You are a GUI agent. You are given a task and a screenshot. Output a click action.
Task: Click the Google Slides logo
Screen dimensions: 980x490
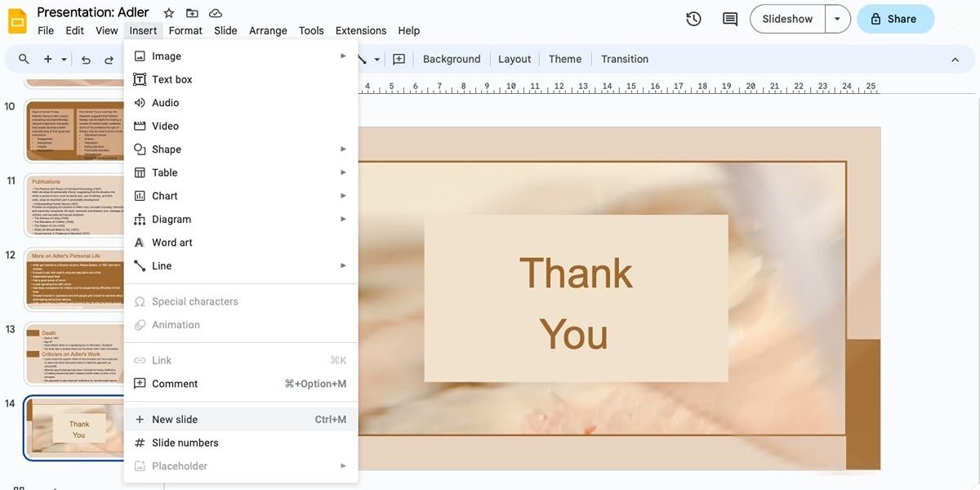coord(16,20)
